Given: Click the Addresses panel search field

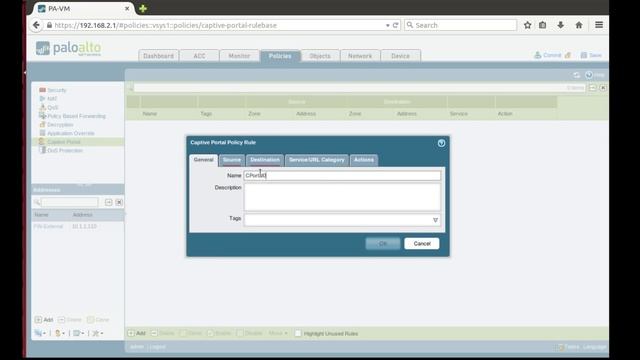Looking at the screenshot, I should coord(70,202).
